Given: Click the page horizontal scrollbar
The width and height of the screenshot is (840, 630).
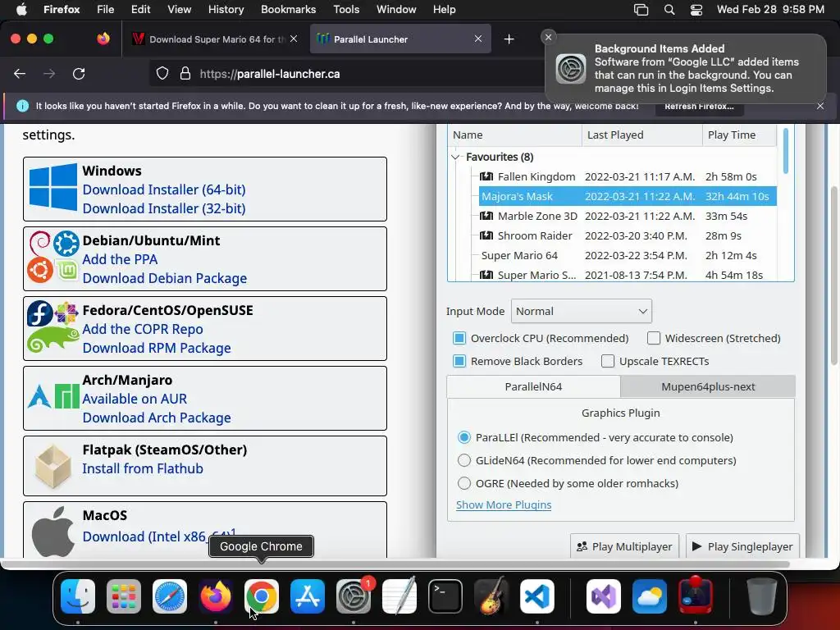Looking at the screenshot, I should coord(396,564).
